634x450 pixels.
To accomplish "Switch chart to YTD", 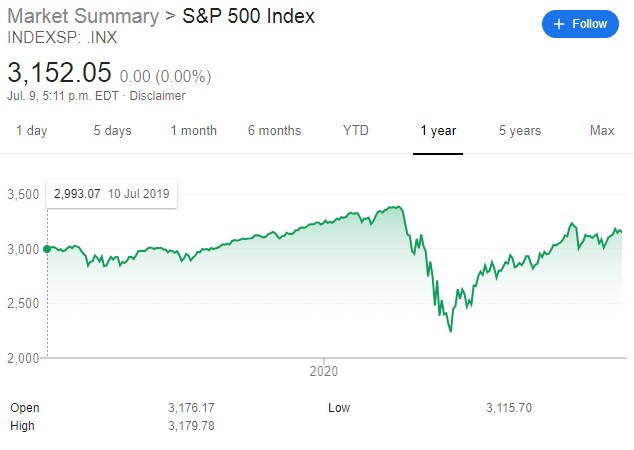I will coord(356,131).
